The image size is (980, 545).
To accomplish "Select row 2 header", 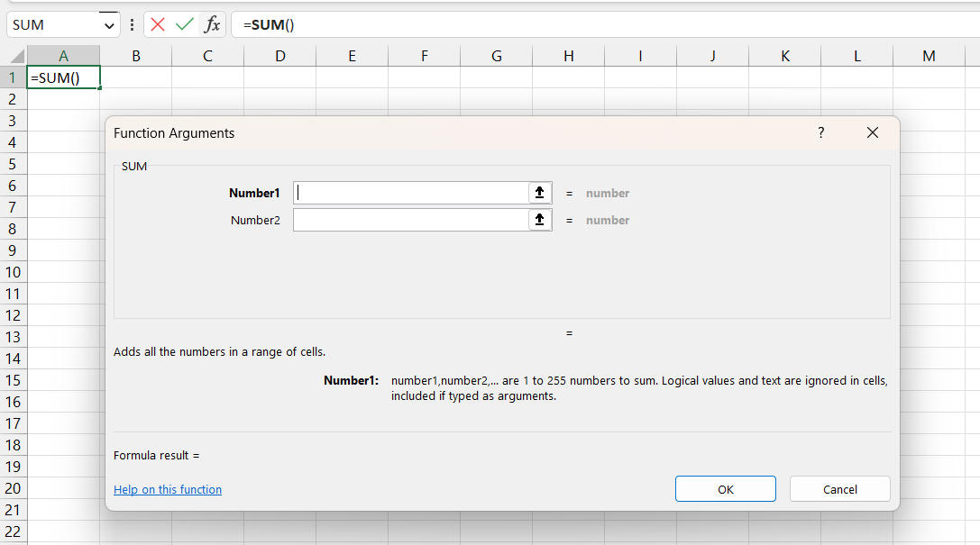I will tap(13, 99).
